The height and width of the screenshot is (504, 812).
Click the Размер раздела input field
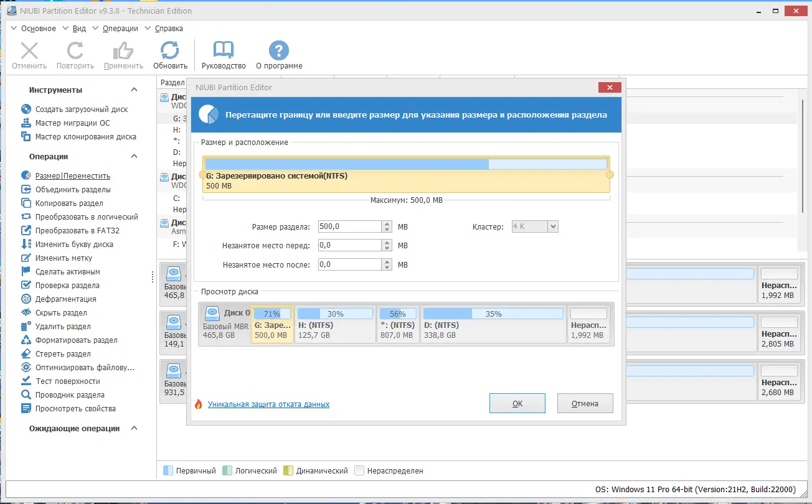tap(349, 226)
